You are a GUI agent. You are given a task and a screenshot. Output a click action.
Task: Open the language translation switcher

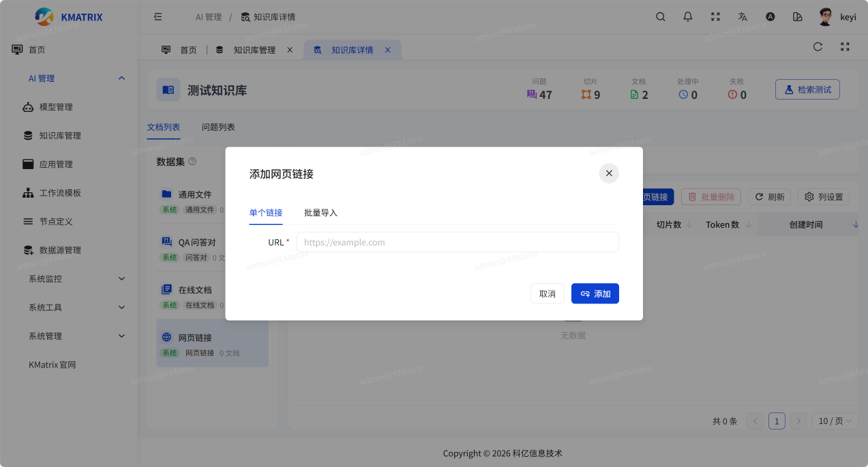pos(743,17)
